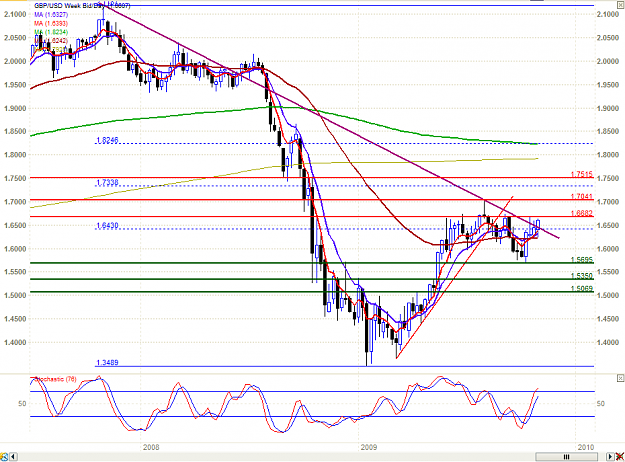Click the 1.7515 red resistance label
625x462 pixels.
pos(582,174)
